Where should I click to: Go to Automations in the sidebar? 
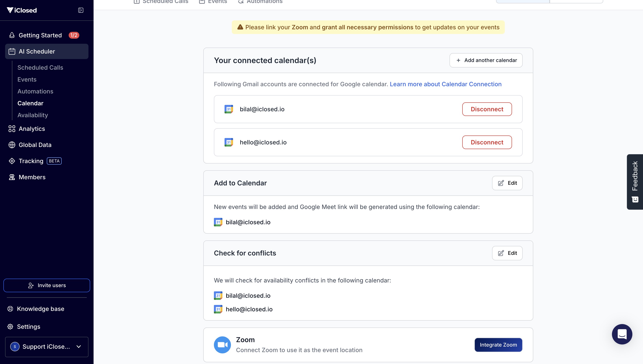35,91
